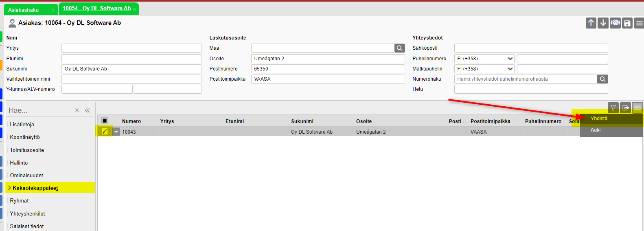Viewport: 644px width, 231px height.
Task: Open Salaiset tiedot in the sidebar
Action: click(27, 227)
